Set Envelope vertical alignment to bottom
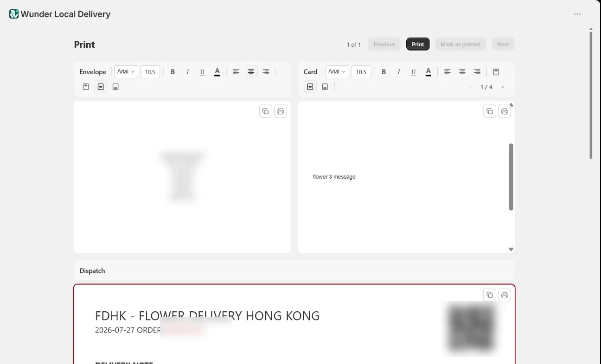This screenshot has width=601, height=364. [x=115, y=87]
